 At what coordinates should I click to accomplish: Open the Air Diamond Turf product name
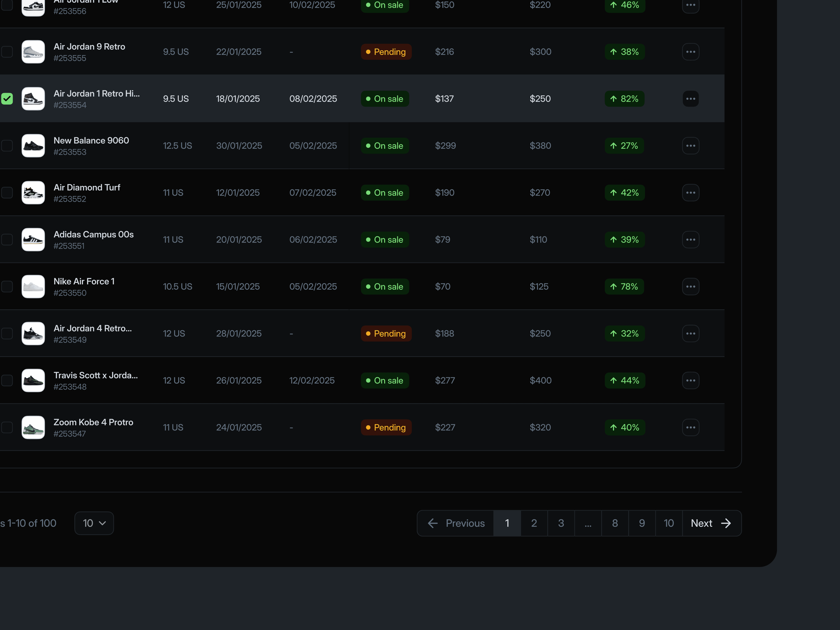pyautogui.click(x=87, y=188)
